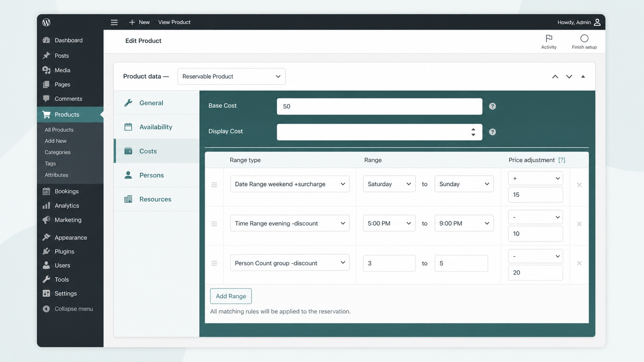The height and width of the screenshot is (362, 644).
Task: Open Add New submenu item
Action: pos(56,141)
